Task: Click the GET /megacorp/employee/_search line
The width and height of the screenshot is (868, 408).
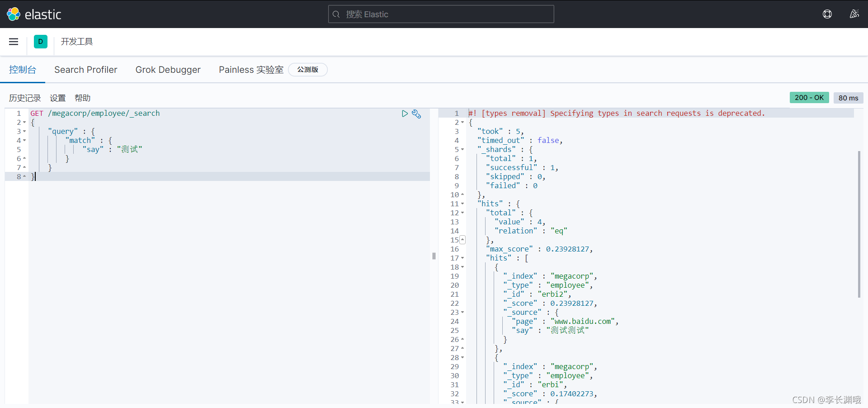Action: click(95, 114)
